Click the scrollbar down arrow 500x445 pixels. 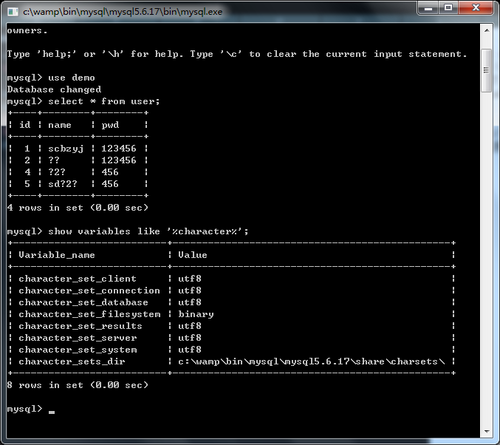486,431
